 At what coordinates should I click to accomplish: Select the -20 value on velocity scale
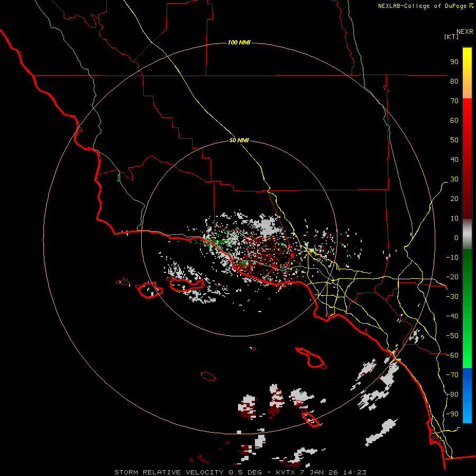point(452,277)
